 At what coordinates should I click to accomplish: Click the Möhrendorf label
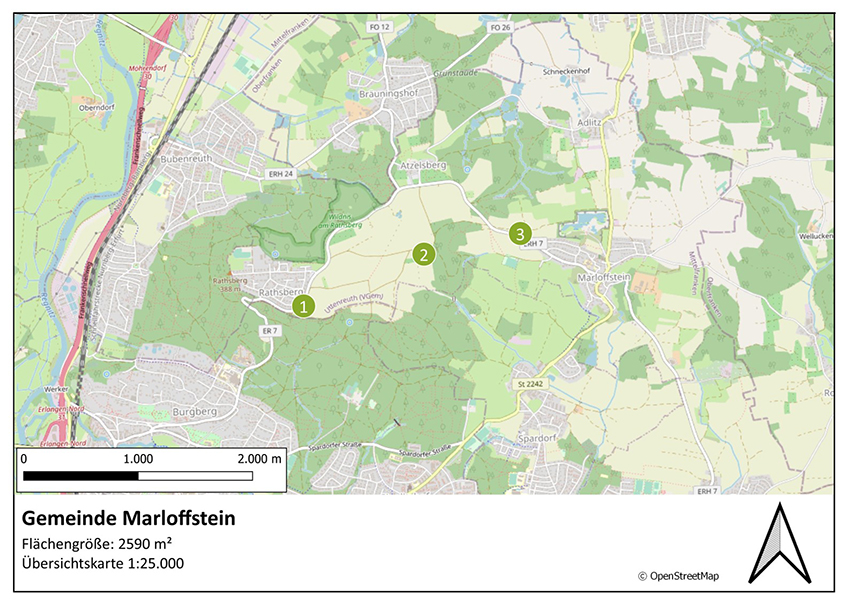point(147,69)
